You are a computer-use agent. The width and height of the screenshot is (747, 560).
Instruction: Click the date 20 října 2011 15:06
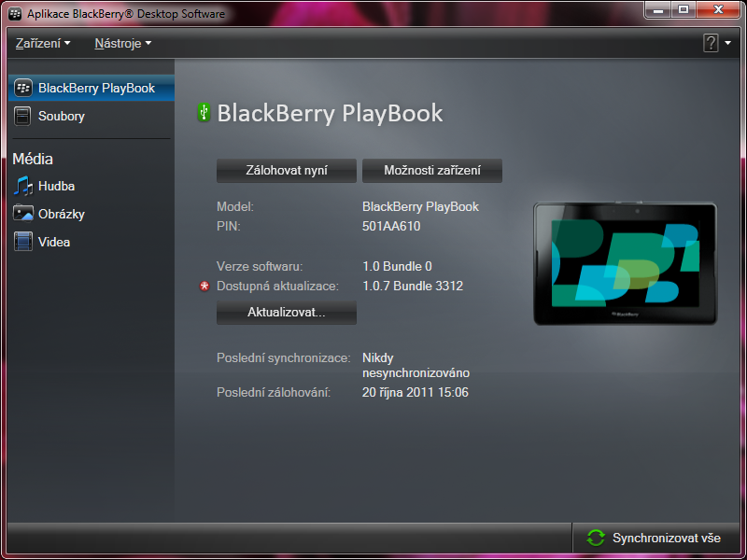[x=415, y=392]
